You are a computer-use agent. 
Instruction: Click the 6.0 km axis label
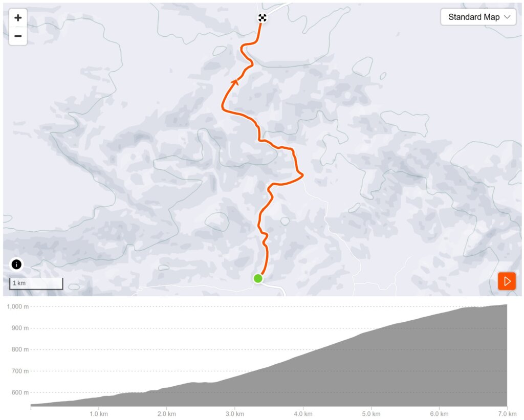click(x=439, y=413)
